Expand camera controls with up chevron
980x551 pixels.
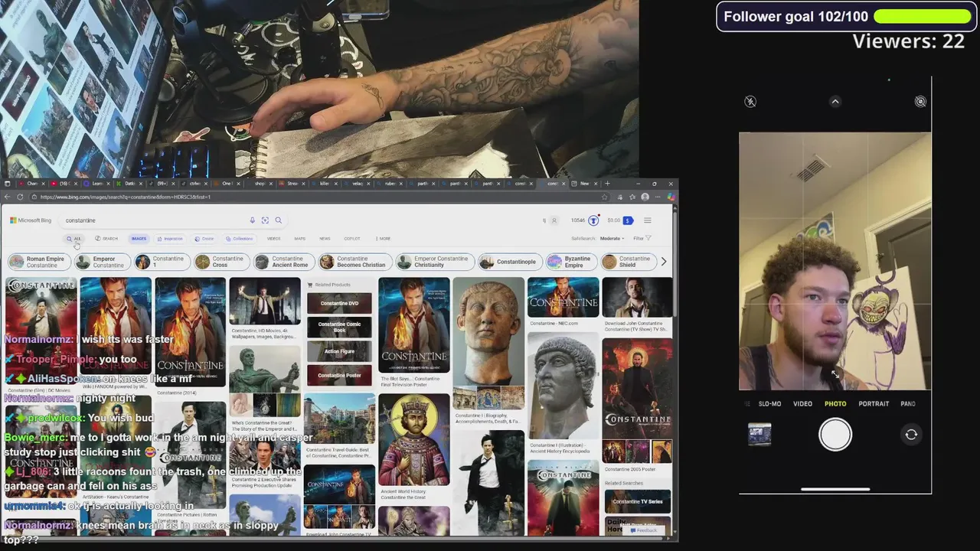click(835, 102)
